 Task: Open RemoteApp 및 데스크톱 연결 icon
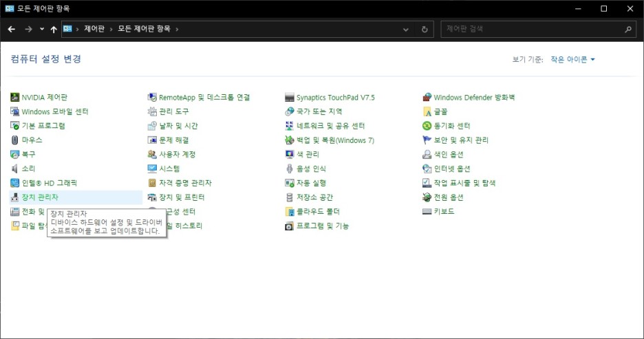coord(152,97)
